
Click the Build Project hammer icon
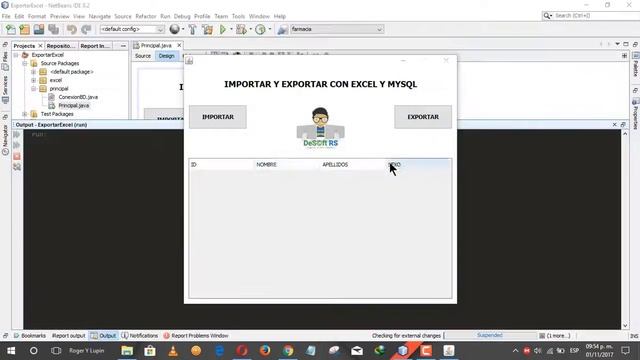click(192, 29)
